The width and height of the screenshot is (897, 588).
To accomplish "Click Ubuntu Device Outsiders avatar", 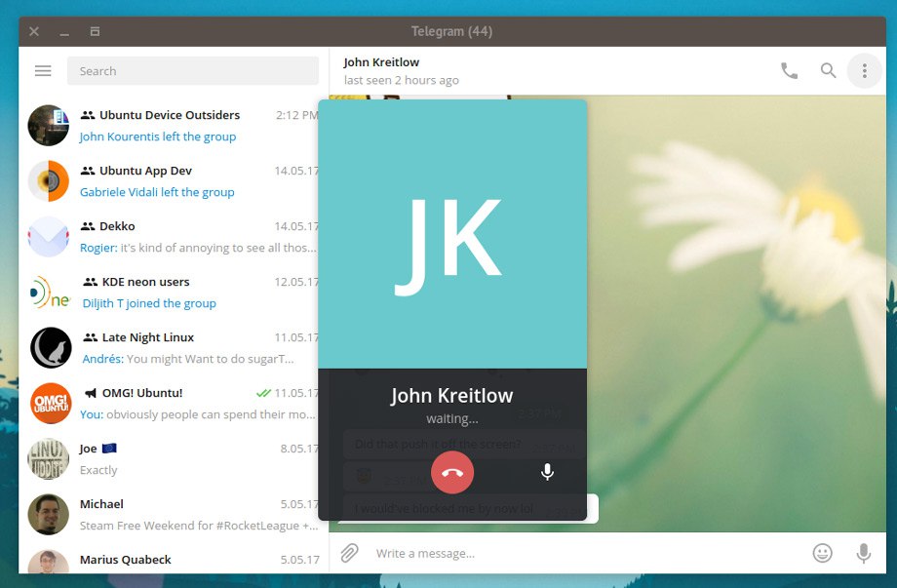I will (49, 125).
